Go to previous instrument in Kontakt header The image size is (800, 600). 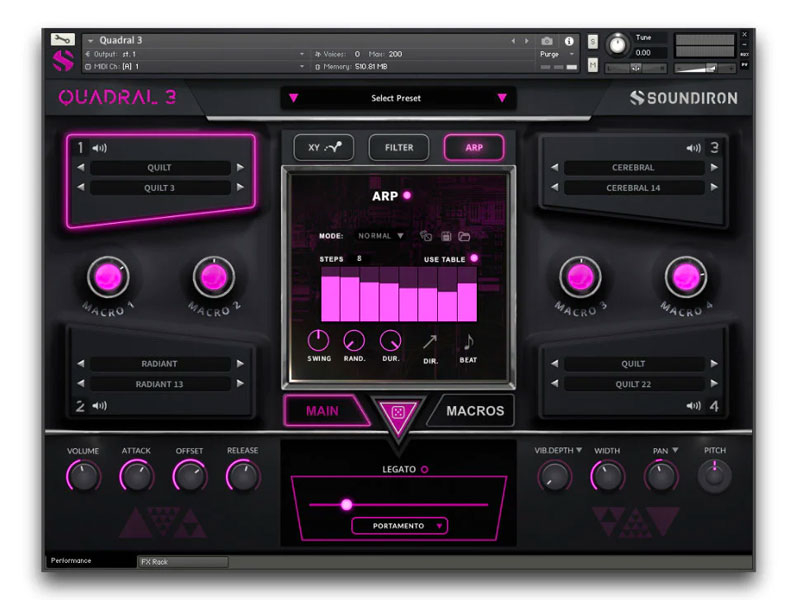point(513,41)
